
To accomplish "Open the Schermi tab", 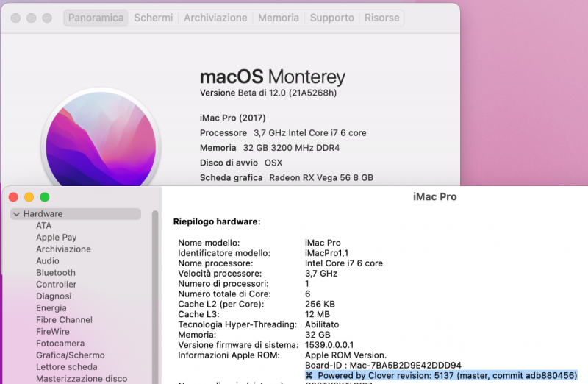I will click(x=154, y=18).
